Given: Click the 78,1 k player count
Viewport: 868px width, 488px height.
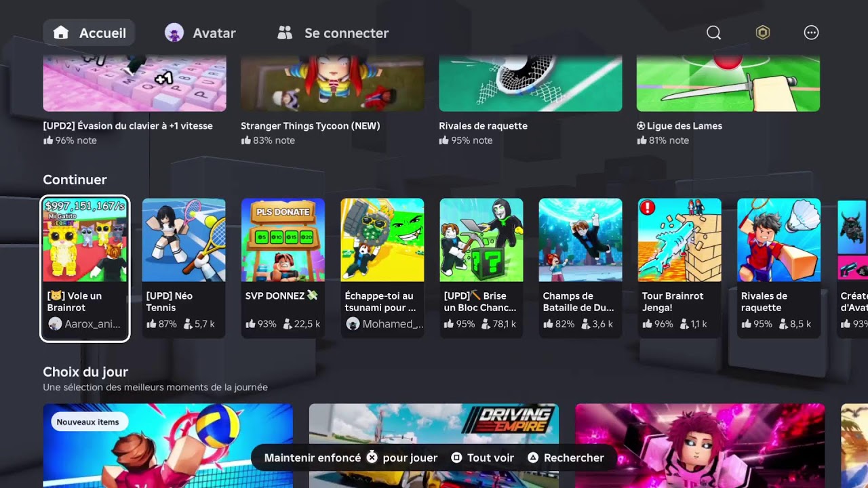Looking at the screenshot, I should click(499, 324).
